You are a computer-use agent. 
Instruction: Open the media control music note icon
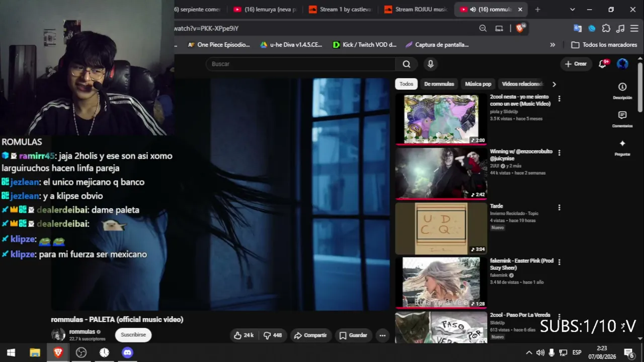pos(620,28)
